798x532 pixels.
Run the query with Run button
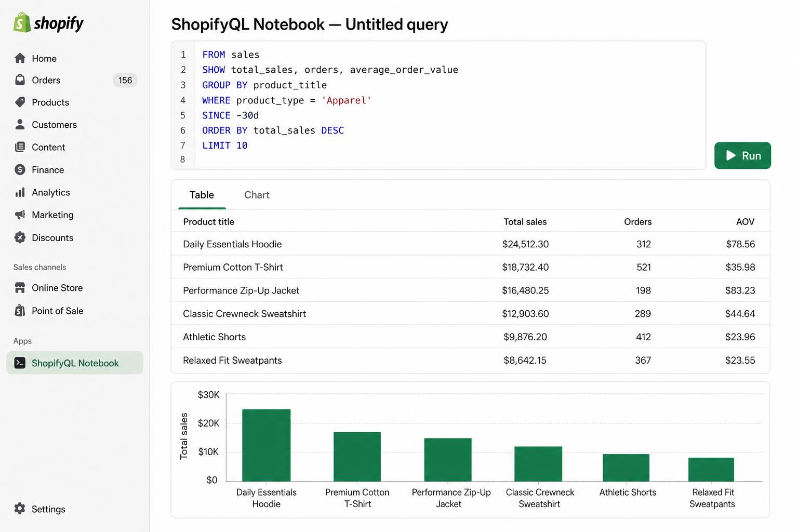(x=742, y=155)
